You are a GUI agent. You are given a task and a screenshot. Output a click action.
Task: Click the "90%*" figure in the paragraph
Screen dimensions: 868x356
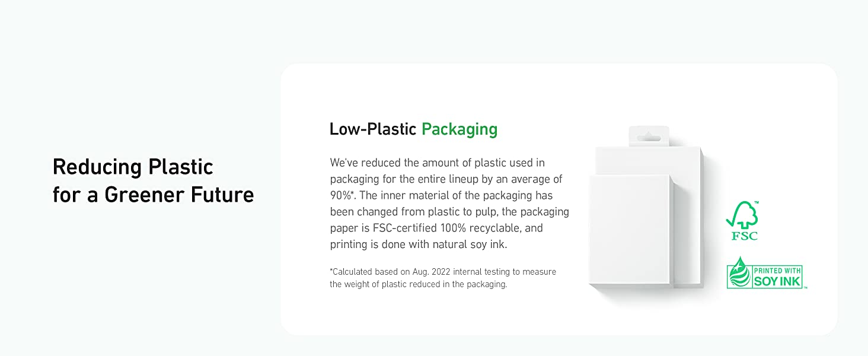click(342, 195)
